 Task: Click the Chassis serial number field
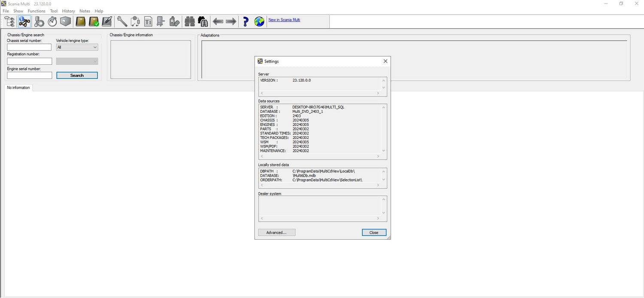[29, 47]
